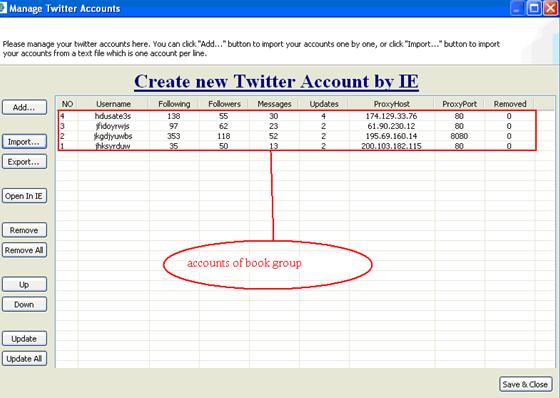Click proxy host 195.69.160.14
This screenshot has width=560, height=398.
391,136
